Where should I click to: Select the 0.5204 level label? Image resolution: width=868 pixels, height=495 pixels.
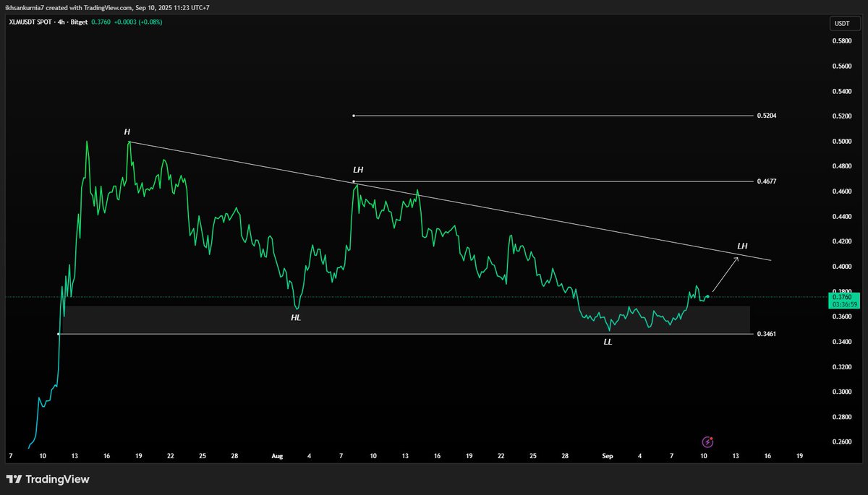click(767, 116)
